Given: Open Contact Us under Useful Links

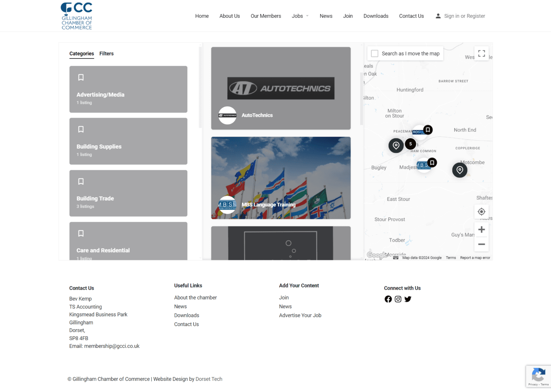Looking at the screenshot, I should 187,324.
